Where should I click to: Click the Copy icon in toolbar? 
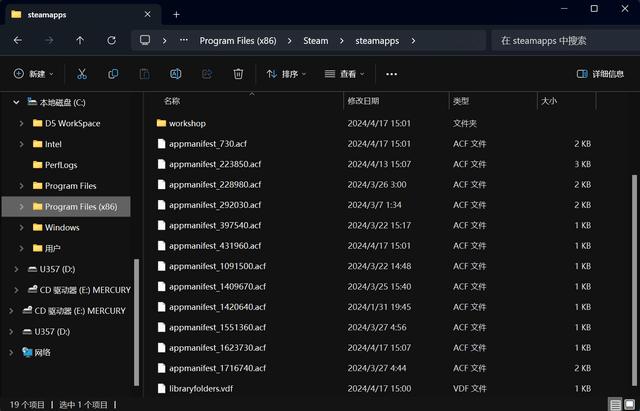tap(113, 74)
